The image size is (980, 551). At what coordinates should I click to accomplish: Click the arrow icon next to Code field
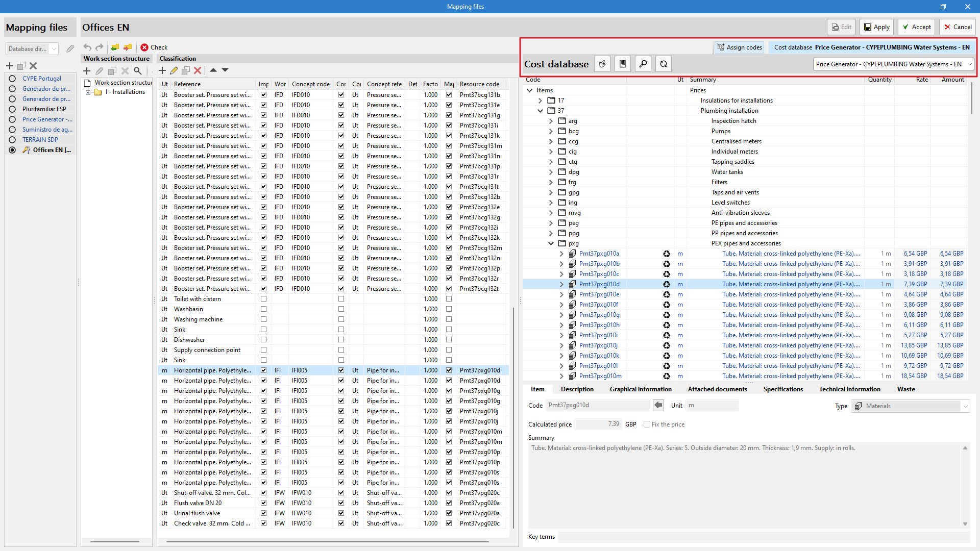(x=658, y=405)
